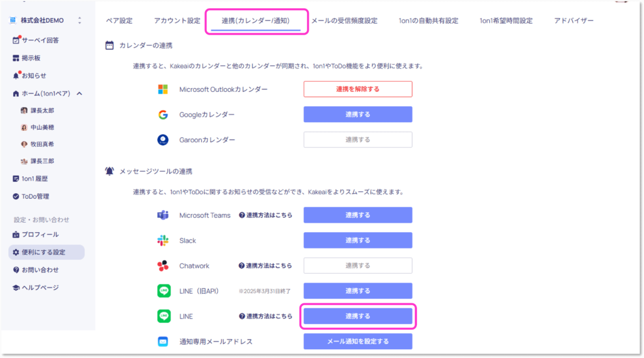644x358 pixels.
Task: Click the ホーム house icon
Action: pyautogui.click(x=16, y=94)
